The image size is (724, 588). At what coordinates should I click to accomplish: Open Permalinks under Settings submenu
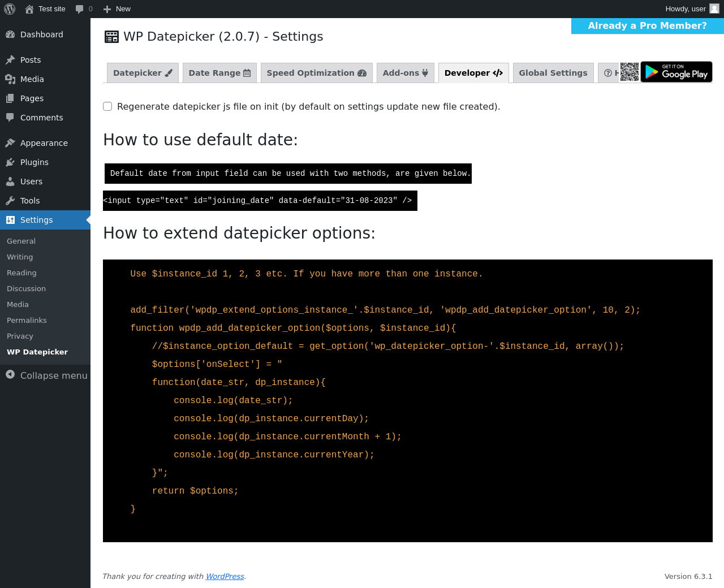[x=27, y=320]
